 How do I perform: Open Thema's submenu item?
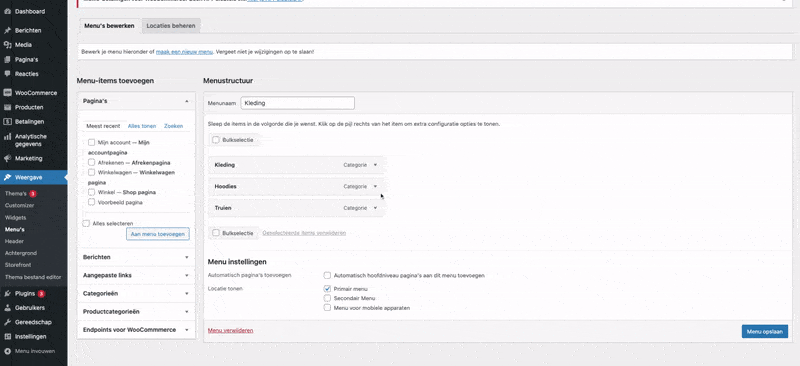tap(16, 193)
